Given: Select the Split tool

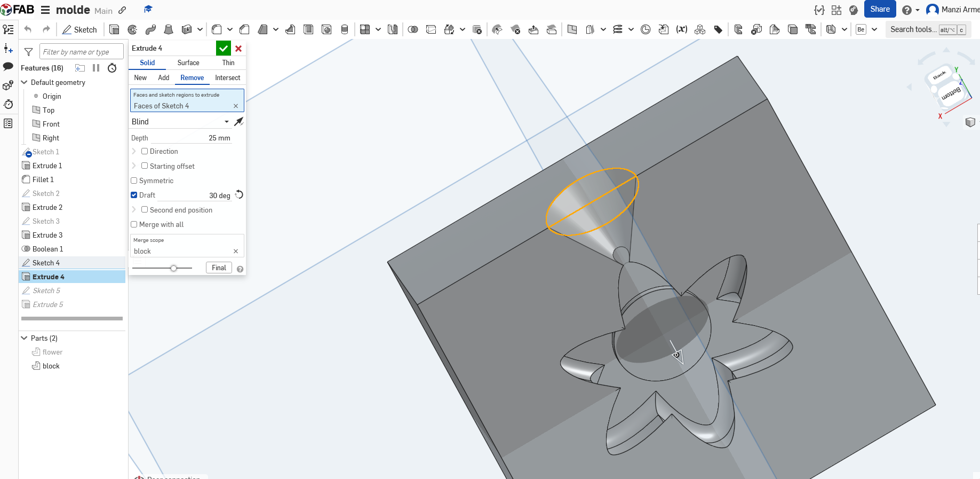Looking at the screenshot, I should pyautogui.click(x=431, y=29).
